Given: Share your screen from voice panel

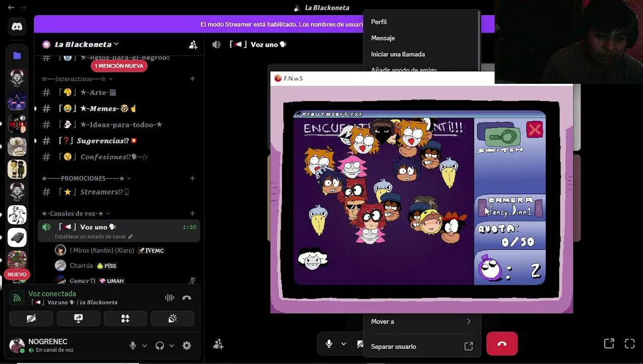Looking at the screenshot, I should (78, 318).
